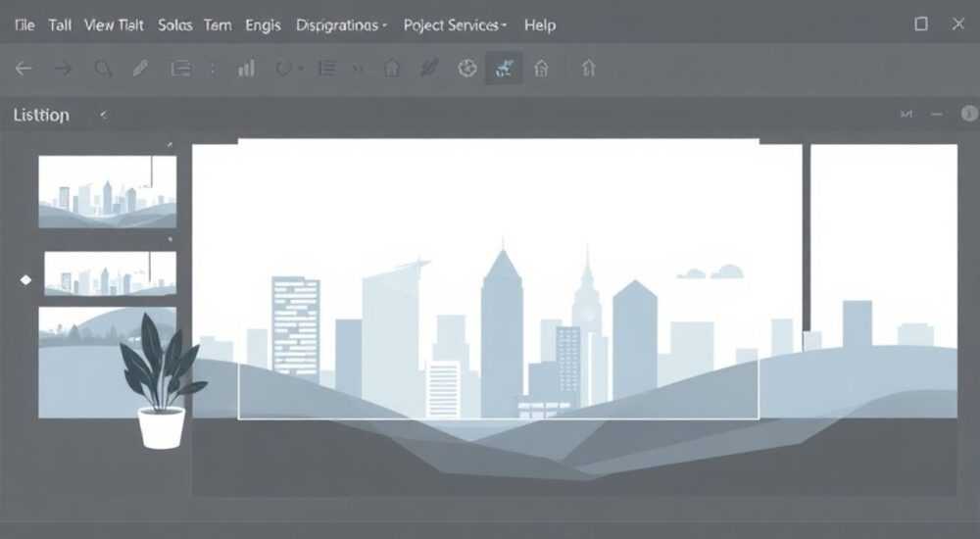
Task: Click the narrow right preview panel
Action: tap(884, 280)
